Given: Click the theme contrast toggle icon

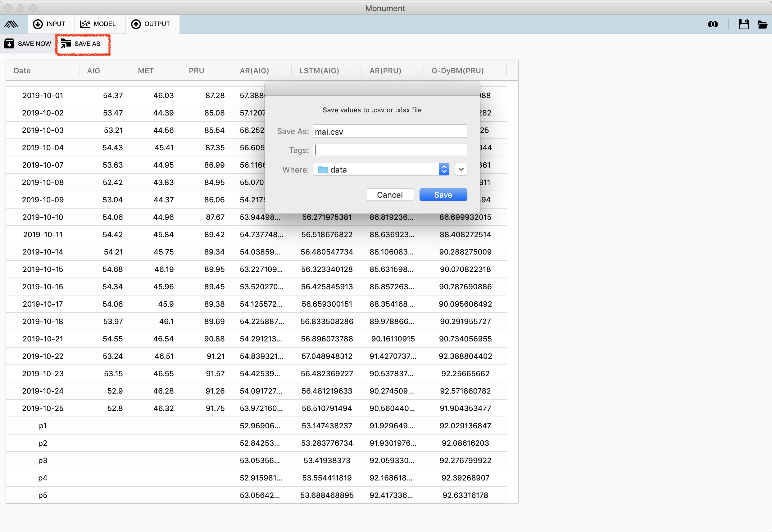Looking at the screenshot, I should click(713, 24).
